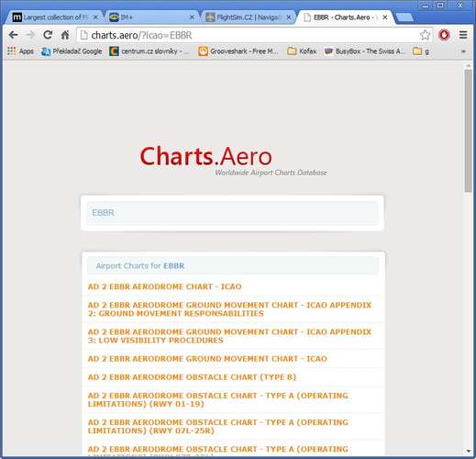Viewport: 476px width, 459px height.
Task: Show more bookmarks via the overflow chevron
Action: click(463, 51)
